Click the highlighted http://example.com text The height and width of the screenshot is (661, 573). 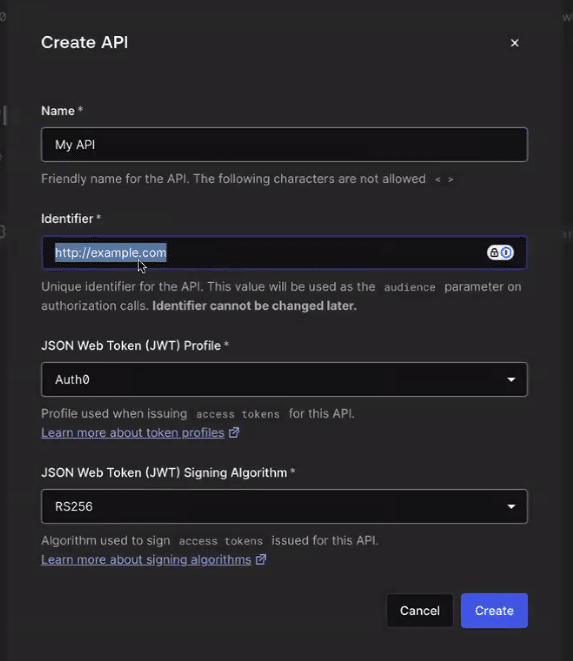tap(110, 253)
